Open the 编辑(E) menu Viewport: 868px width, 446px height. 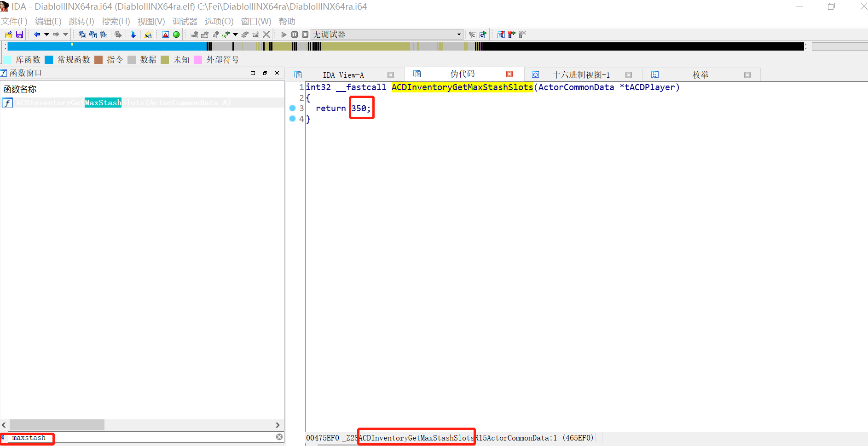[x=48, y=21]
